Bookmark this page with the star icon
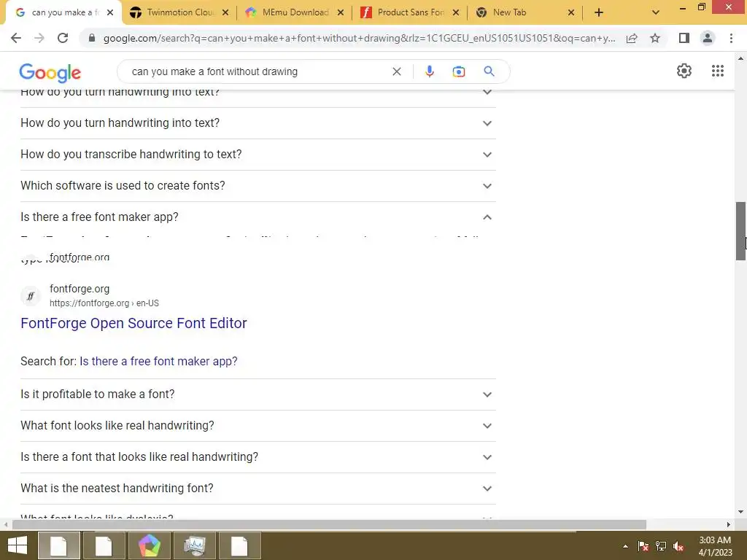Image resolution: width=747 pixels, height=560 pixels. click(655, 38)
